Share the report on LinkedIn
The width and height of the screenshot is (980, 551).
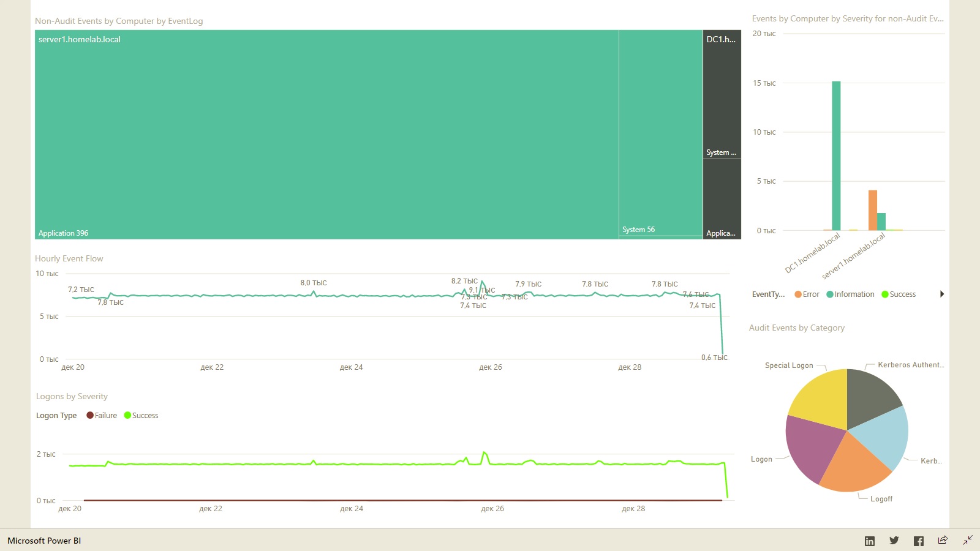coord(870,541)
